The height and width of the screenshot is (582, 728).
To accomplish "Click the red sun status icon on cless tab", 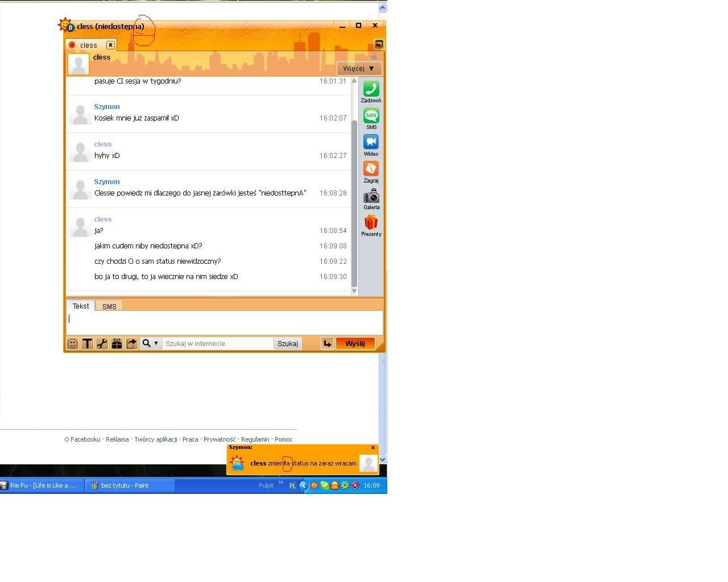I will 72,45.
